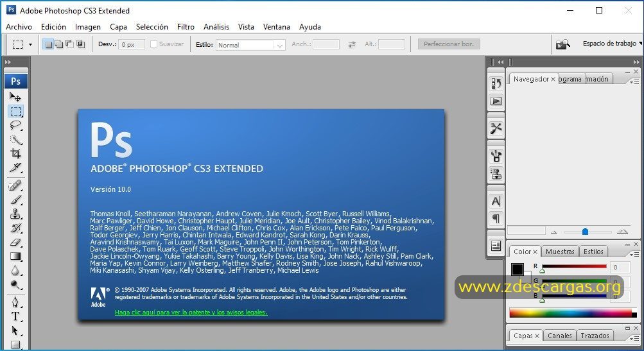
Task: Open the Clone Source panel icon
Action: pos(496,174)
